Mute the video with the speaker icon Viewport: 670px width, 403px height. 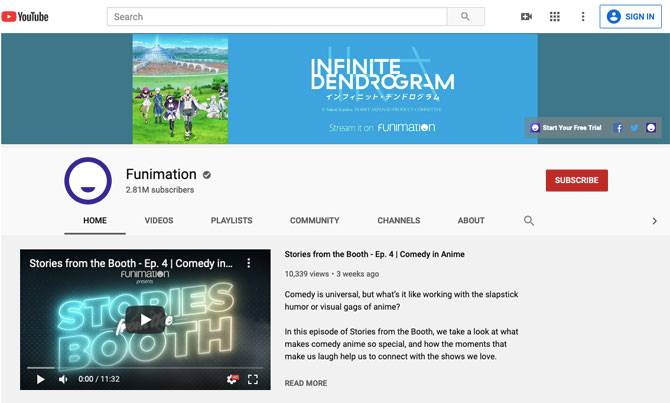coord(63,379)
